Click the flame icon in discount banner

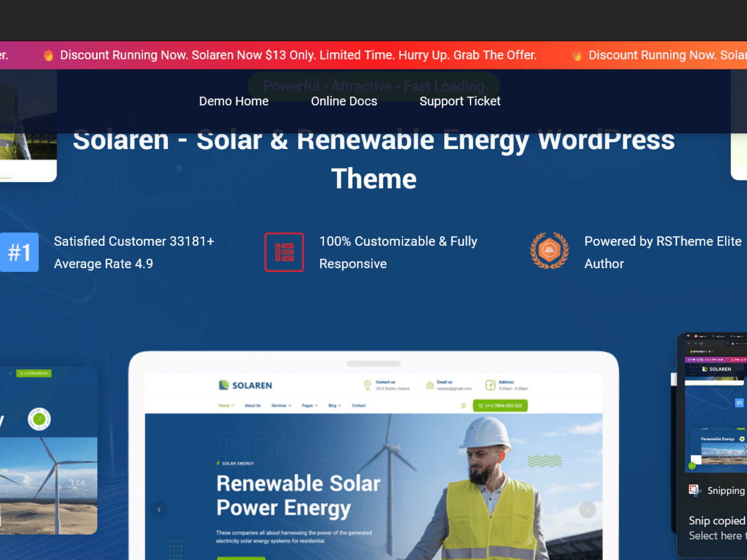point(48,55)
